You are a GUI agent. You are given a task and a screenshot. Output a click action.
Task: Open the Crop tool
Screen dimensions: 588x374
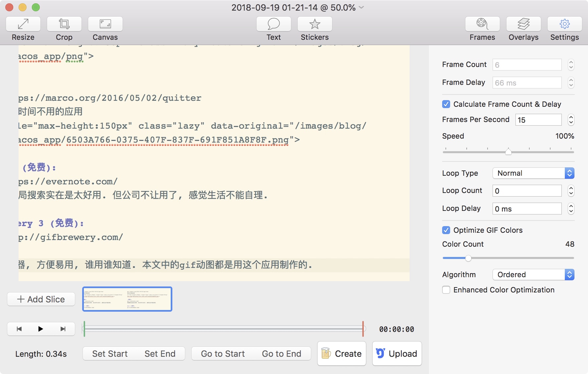(x=64, y=24)
